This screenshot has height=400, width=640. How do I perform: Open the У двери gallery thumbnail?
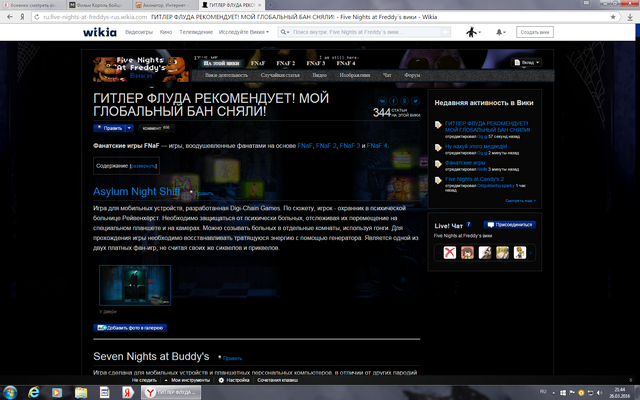135,285
